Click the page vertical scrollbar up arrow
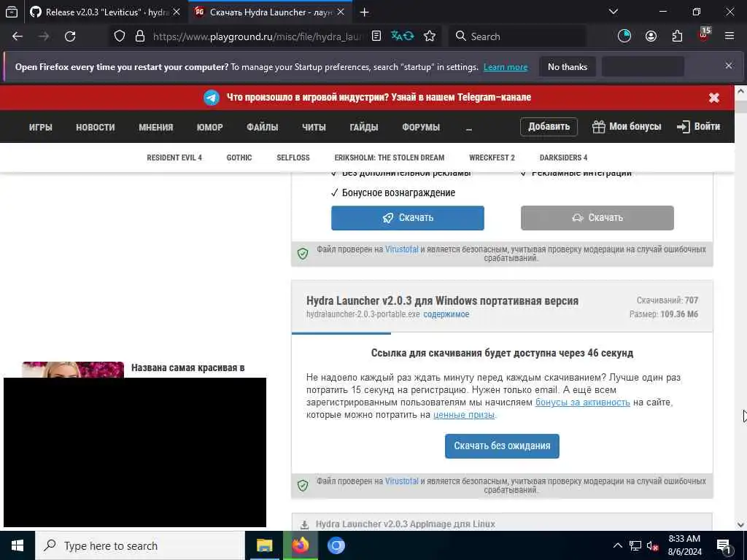747x560 pixels. [x=741, y=91]
